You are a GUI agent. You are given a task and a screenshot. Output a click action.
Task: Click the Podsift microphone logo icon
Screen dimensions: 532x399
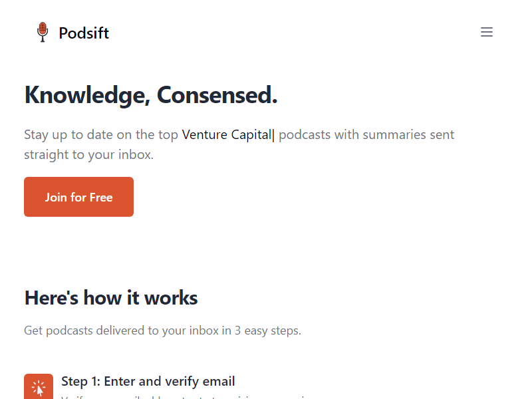(43, 32)
